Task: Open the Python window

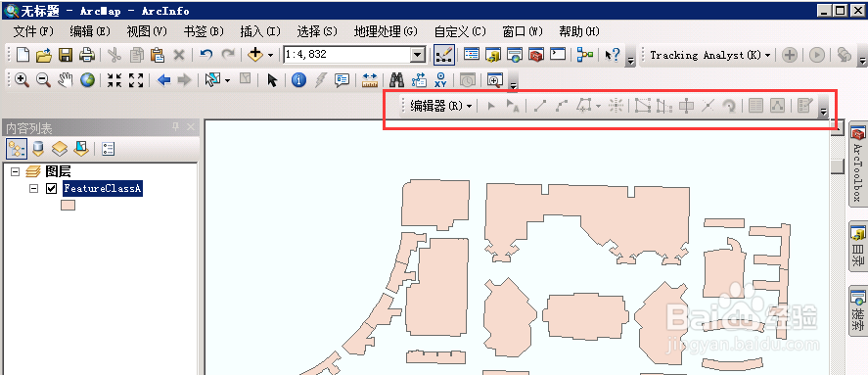Action: [x=558, y=55]
